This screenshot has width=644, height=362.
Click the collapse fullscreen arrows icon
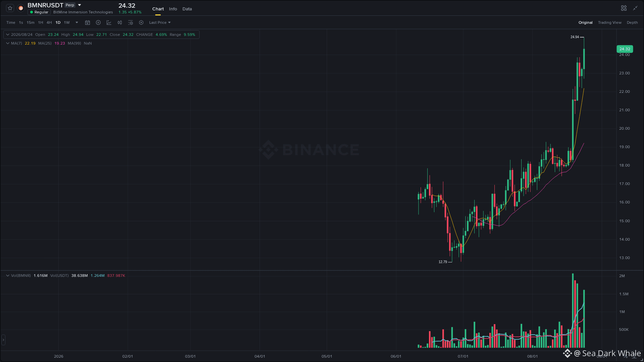click(635, 8)
